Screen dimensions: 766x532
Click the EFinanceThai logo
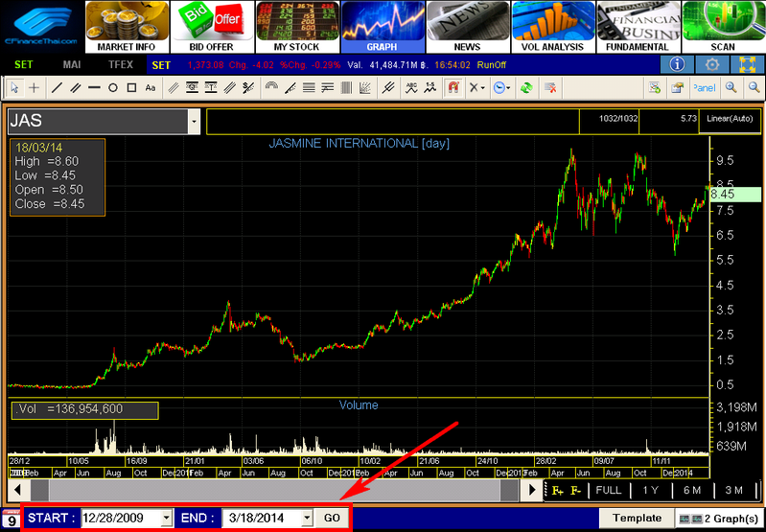coord(42,27)
